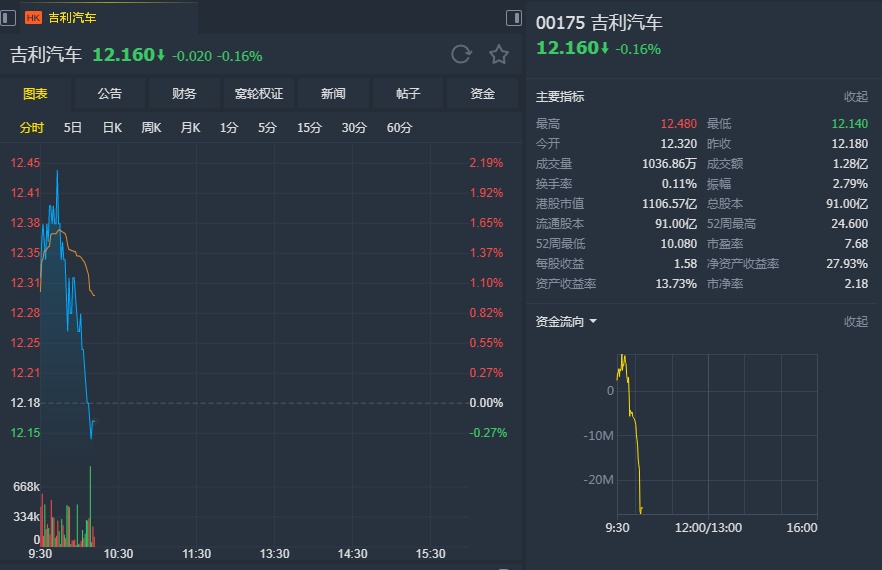Toggle the right sidebar panel icon
The width and height of the screenshot is (882, 570).
pos(513,17)
